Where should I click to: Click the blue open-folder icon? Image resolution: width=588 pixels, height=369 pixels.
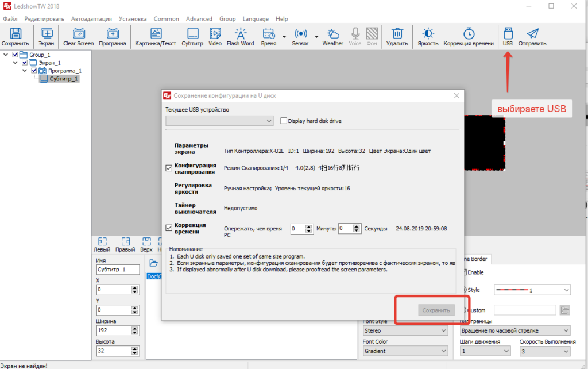click(x=153, y=263)
